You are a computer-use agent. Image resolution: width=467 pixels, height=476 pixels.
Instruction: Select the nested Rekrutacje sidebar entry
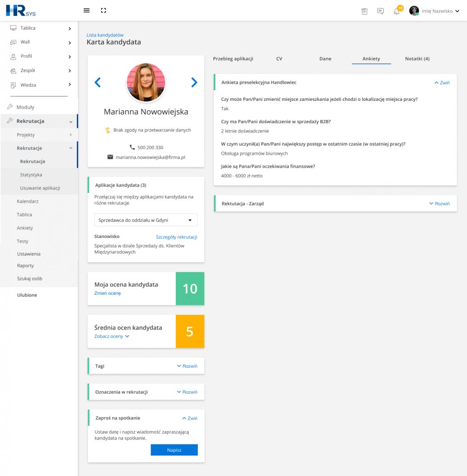click(x=33, y=161)
